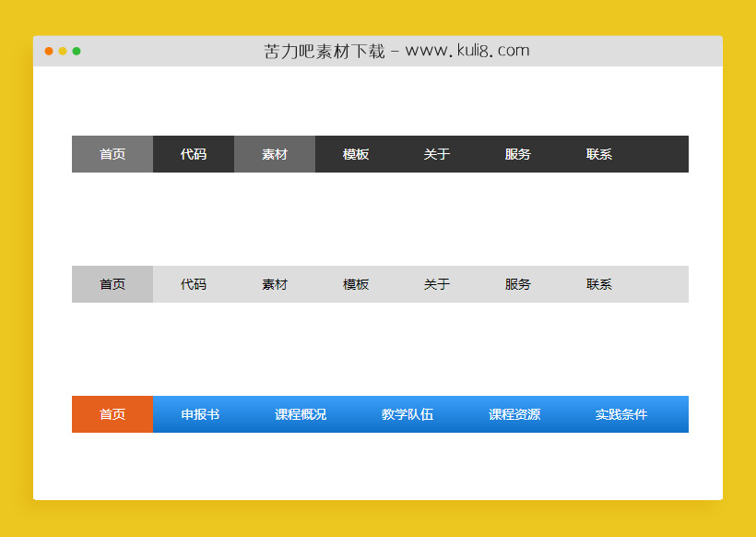Click 课程概况 on the blue menu bar
Screen dimensions: 756x537
pos(299,414)
